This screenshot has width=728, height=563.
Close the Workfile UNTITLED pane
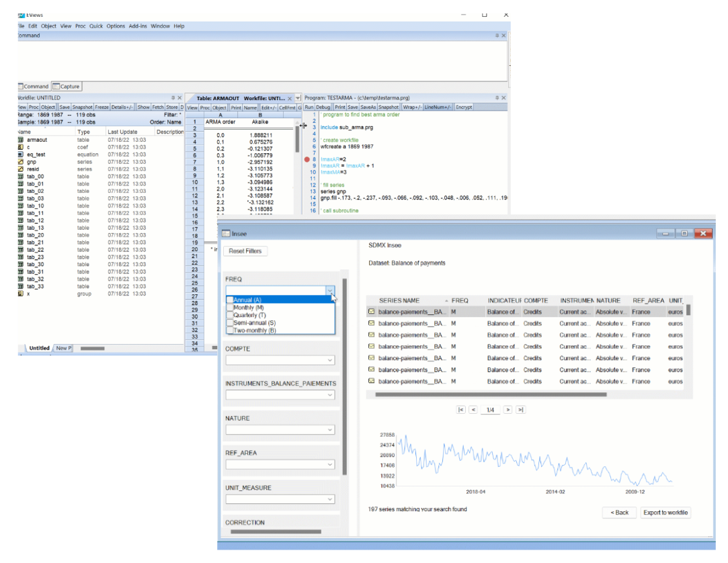[x=179, y=98]
